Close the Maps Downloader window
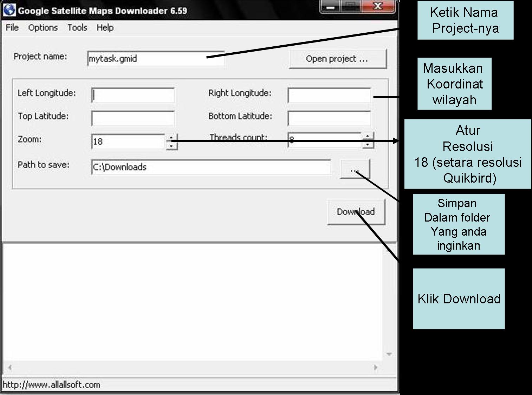532x395 pixels. [378, 7]
